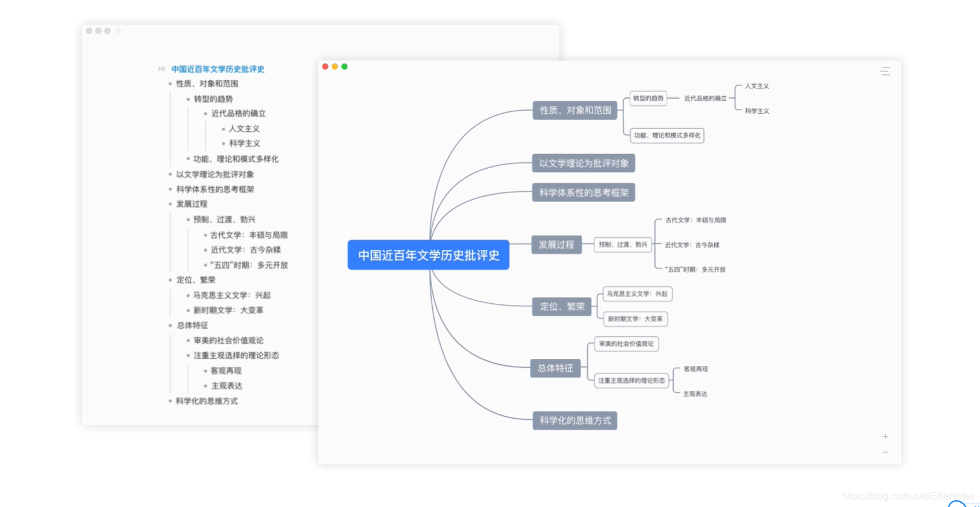Click mind map subnode 预制、过渡、勃兴
Screen dimensions: 980x507
click(x=623, y=244)
